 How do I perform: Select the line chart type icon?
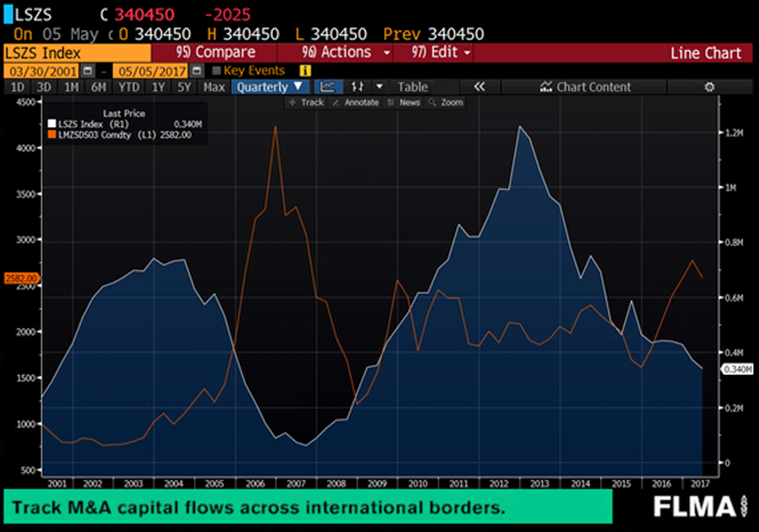tap(328, 87)
